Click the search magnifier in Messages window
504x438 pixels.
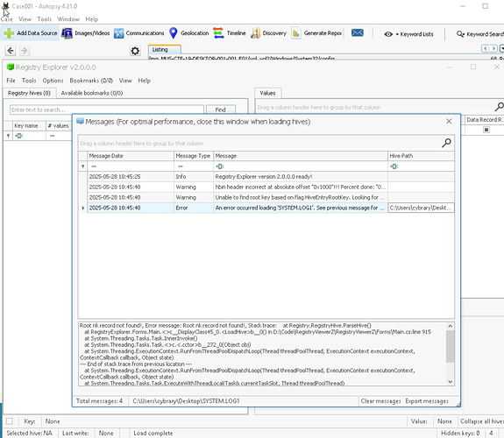click(446, 143)
